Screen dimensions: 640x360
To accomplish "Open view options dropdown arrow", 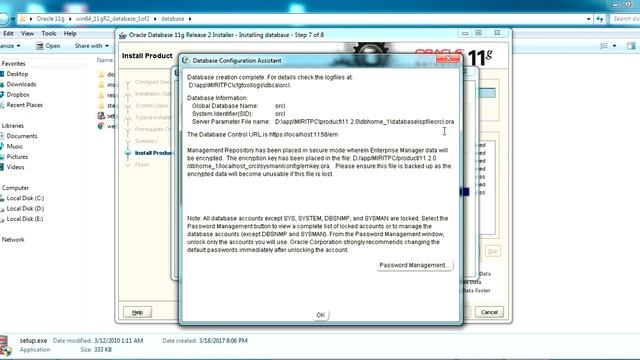I will pyautogui.click(x=614, y=46).
